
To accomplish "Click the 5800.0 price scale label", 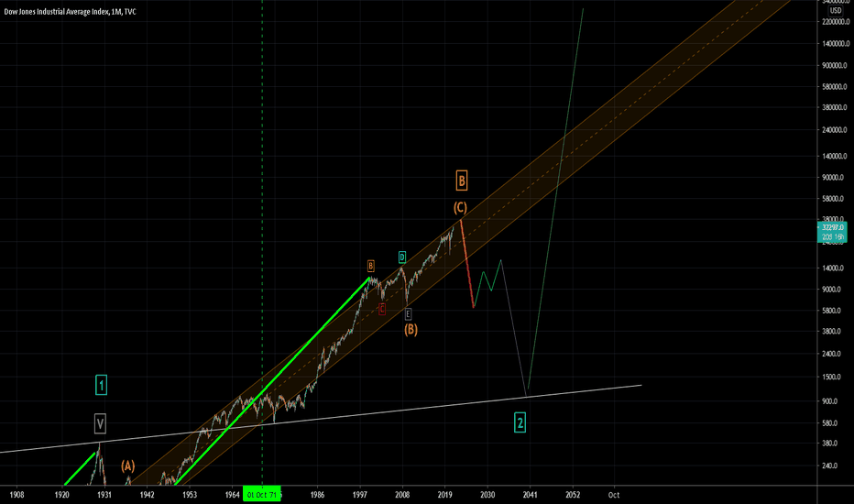I will click(x=833, y=311).
